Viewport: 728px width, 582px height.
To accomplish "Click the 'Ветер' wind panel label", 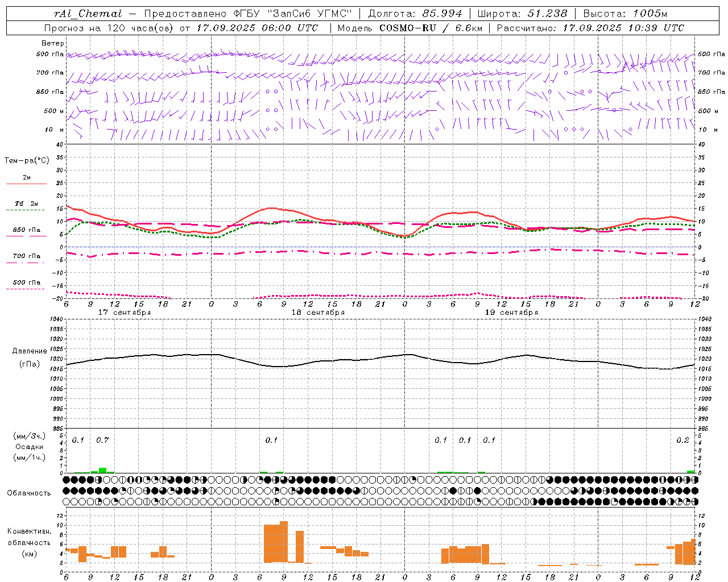I will click(x=53, y=43).
